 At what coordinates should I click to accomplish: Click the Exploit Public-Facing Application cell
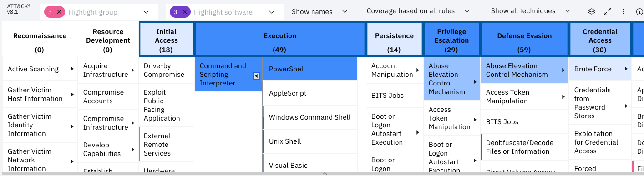coord(166,105)
